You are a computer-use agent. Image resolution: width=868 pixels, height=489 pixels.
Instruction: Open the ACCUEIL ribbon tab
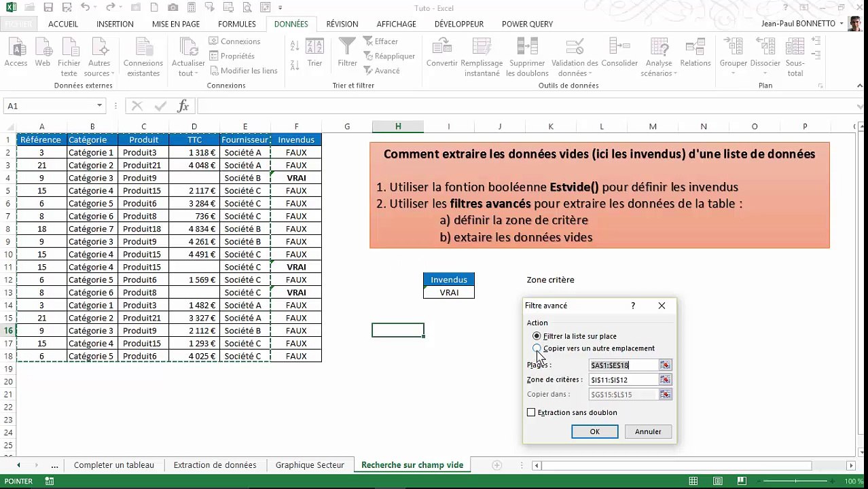63,24
